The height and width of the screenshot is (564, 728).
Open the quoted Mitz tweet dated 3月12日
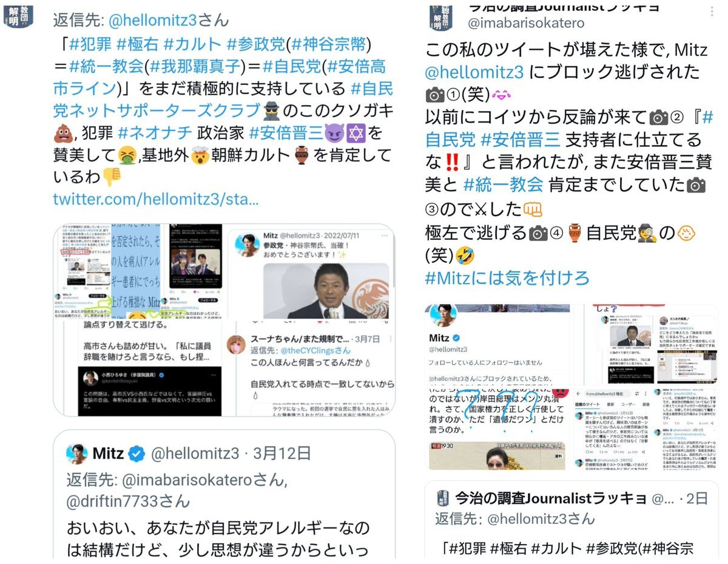pyautogui.click(x=224, y=495)
